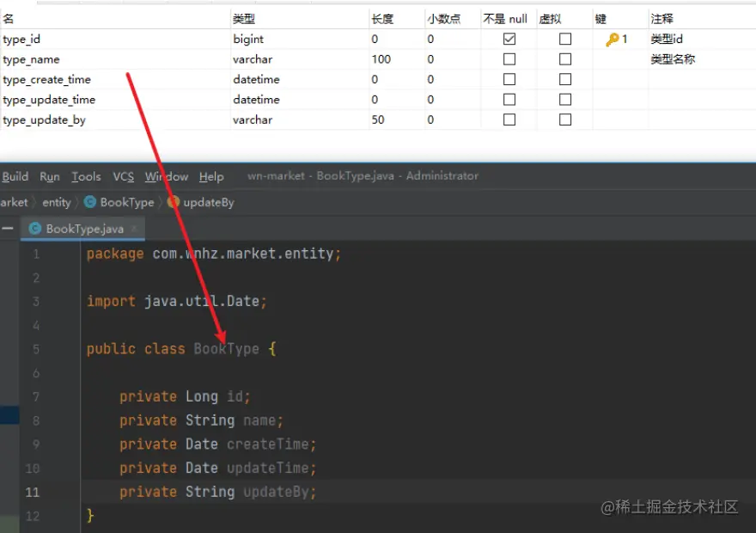Click the 注释 column header

[x=702, y=19]
